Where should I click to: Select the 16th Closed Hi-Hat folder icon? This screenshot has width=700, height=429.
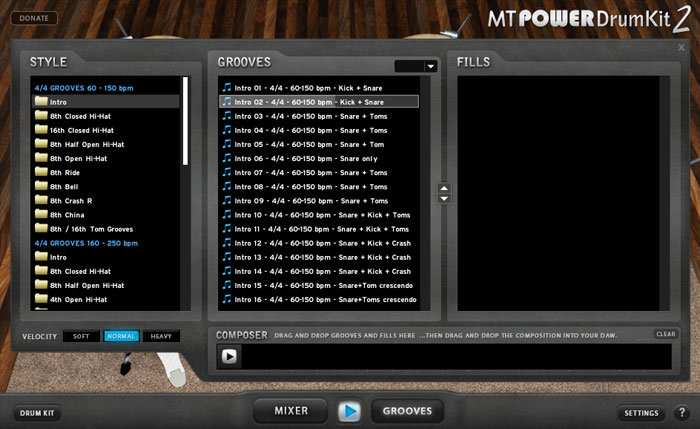tap(41, 129)
